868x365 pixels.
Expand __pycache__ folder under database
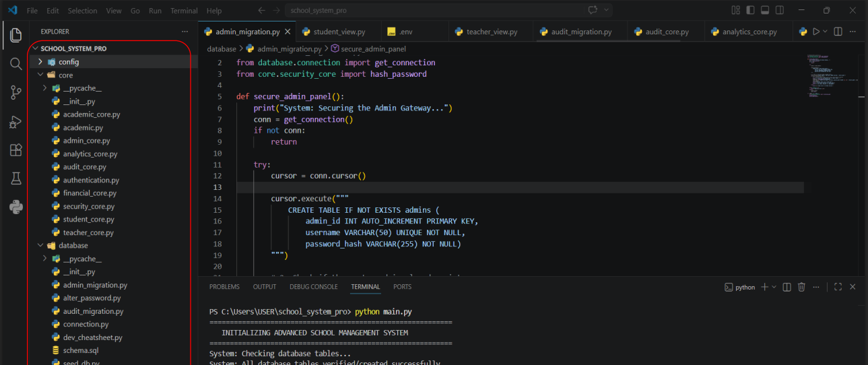click(x=45, y=259)
